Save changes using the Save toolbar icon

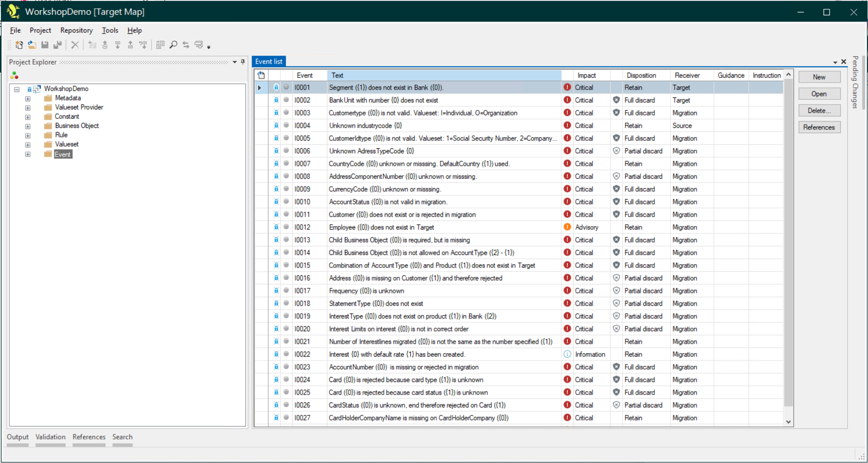(x=45, y=45)
